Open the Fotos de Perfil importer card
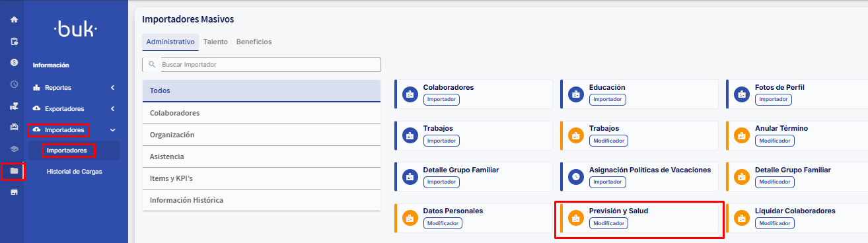Viewport: 868px width, 243px height. click(x=797, y=94)
